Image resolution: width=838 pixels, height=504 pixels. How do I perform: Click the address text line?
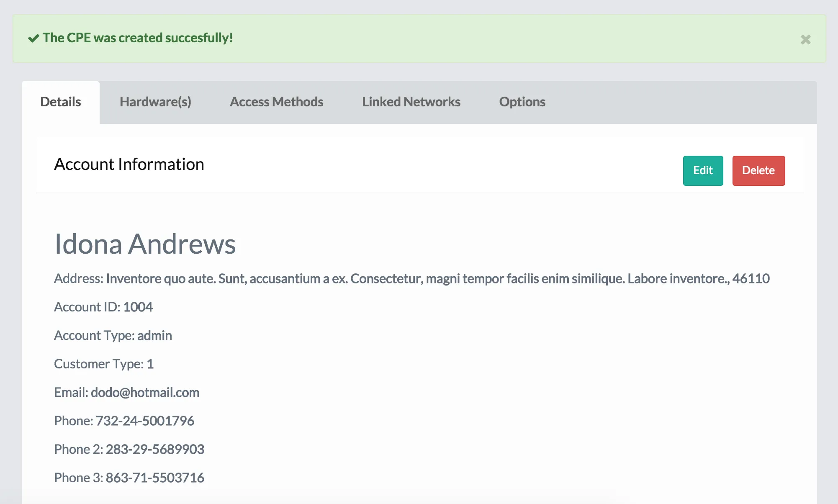(x=411, y=278)
